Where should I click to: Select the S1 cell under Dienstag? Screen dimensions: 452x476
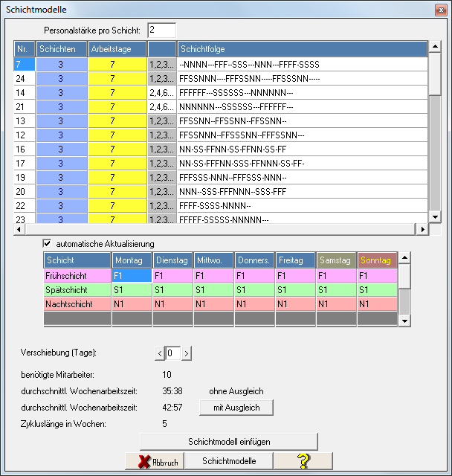tap(173, 290)
